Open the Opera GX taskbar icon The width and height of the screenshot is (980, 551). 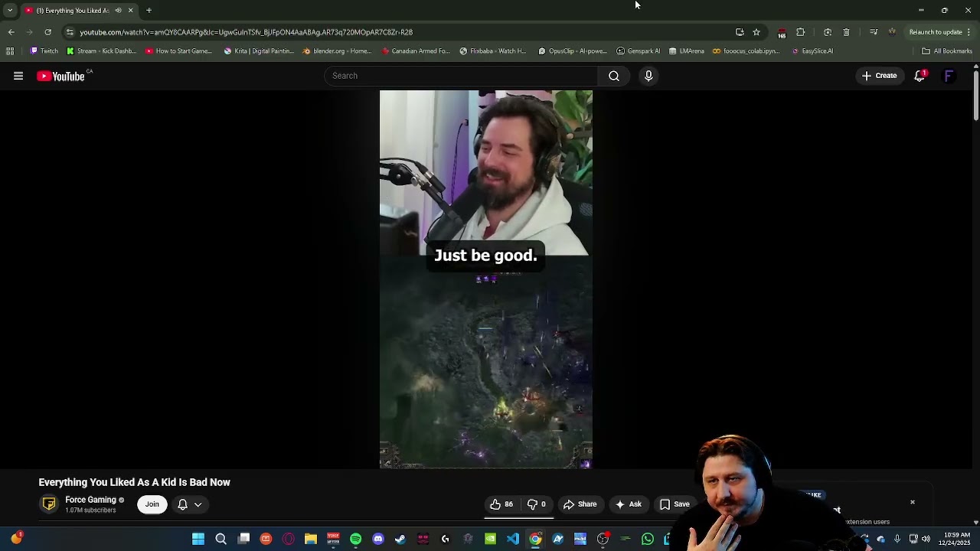coord(289,540)
